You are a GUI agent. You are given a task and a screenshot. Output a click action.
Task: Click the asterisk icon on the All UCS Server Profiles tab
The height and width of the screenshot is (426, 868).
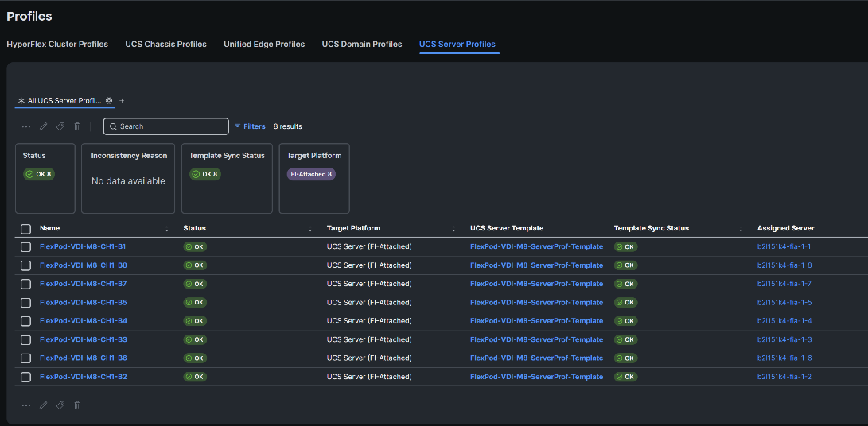[x=21, y=101]
